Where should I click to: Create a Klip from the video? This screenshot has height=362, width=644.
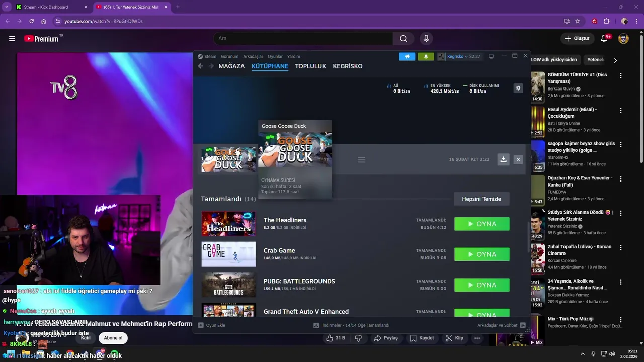tap(454, 338)
